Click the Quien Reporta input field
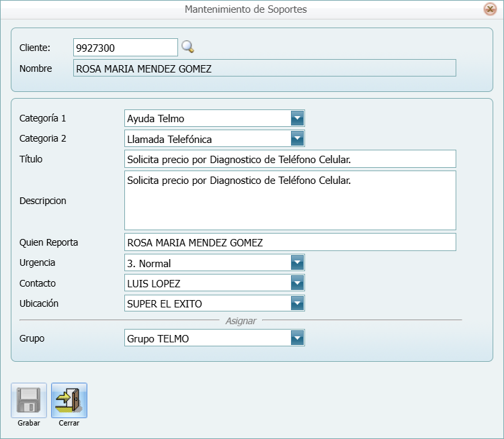This screenshot has width=504, height=439. pyautogui.click(x=290, y=242)
